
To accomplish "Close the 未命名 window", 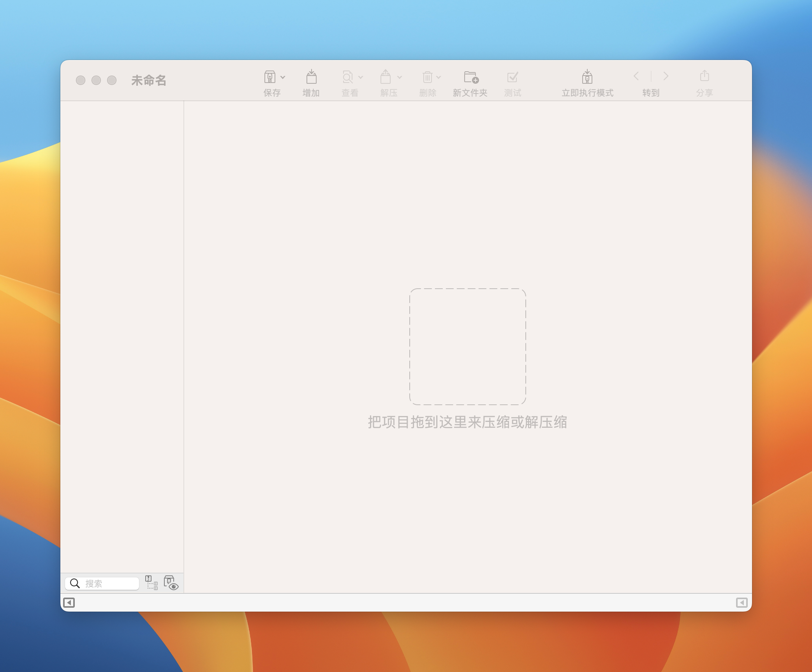I will click(x=81, y=80).
